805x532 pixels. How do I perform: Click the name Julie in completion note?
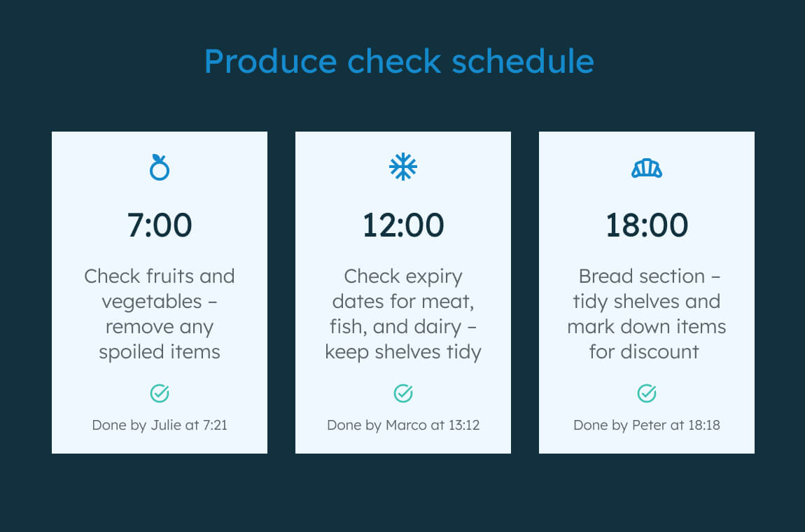click(166, 425)
